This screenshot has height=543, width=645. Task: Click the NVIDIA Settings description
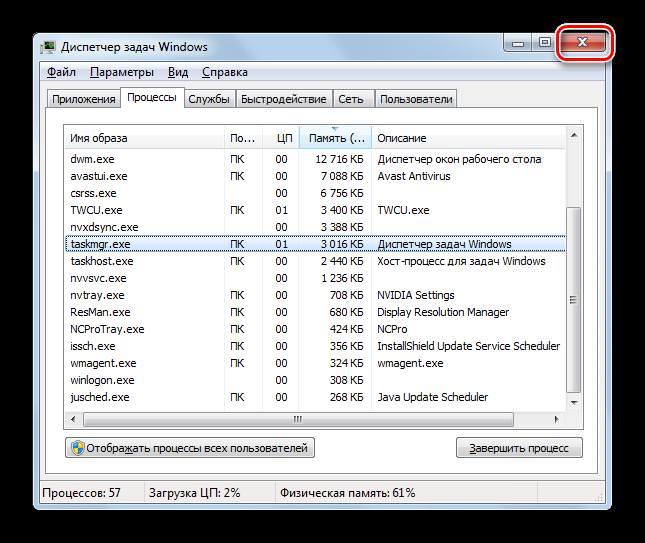pyautogui.click(x=416, y=295)
